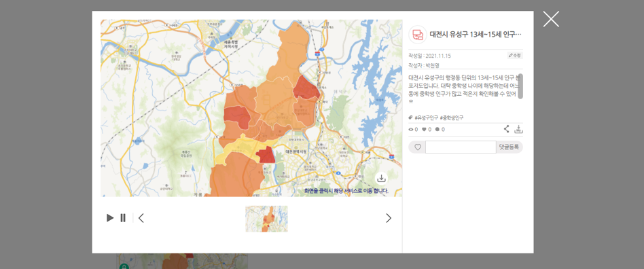
Task: Close the popup with the X icon
Action: pos(551,19)
